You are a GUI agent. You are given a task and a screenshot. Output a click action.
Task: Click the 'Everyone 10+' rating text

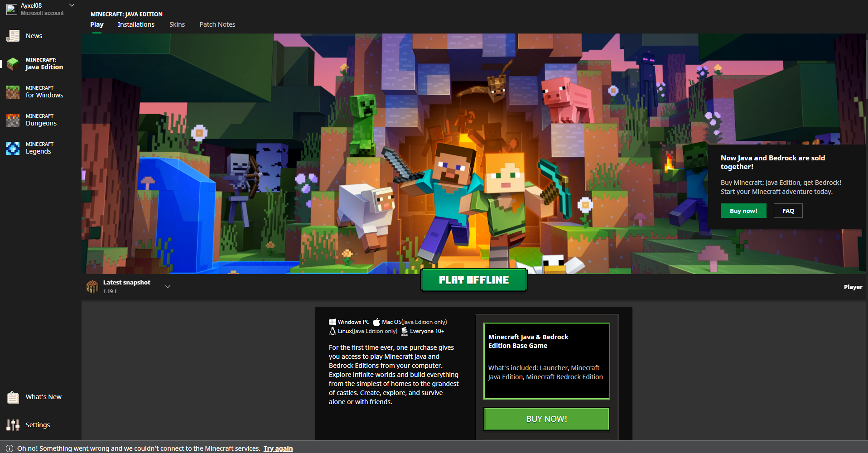427,331
